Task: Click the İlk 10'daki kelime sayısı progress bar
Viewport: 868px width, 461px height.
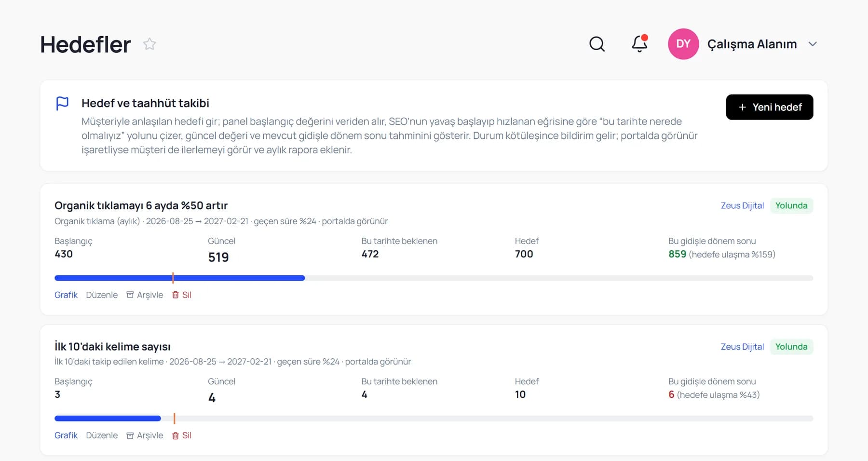Action: (x=434, y=419)
